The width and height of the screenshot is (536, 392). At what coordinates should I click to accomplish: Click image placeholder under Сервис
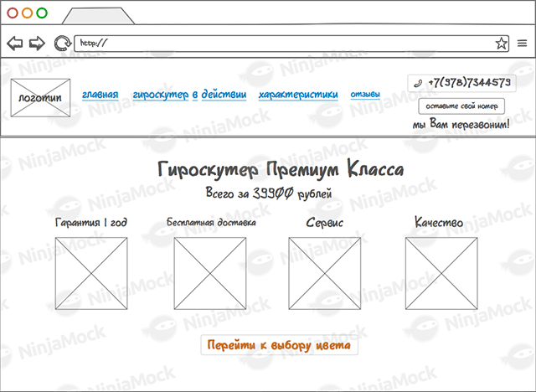point(324,273)
